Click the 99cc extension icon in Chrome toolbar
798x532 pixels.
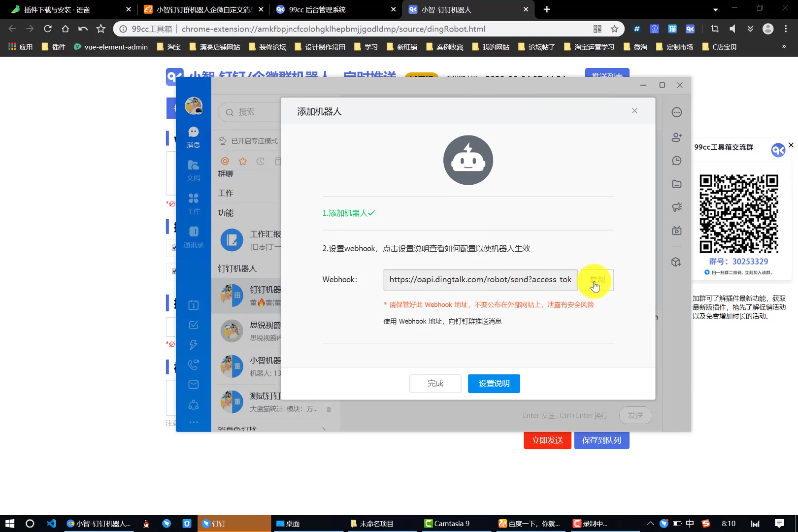point(690,29)
